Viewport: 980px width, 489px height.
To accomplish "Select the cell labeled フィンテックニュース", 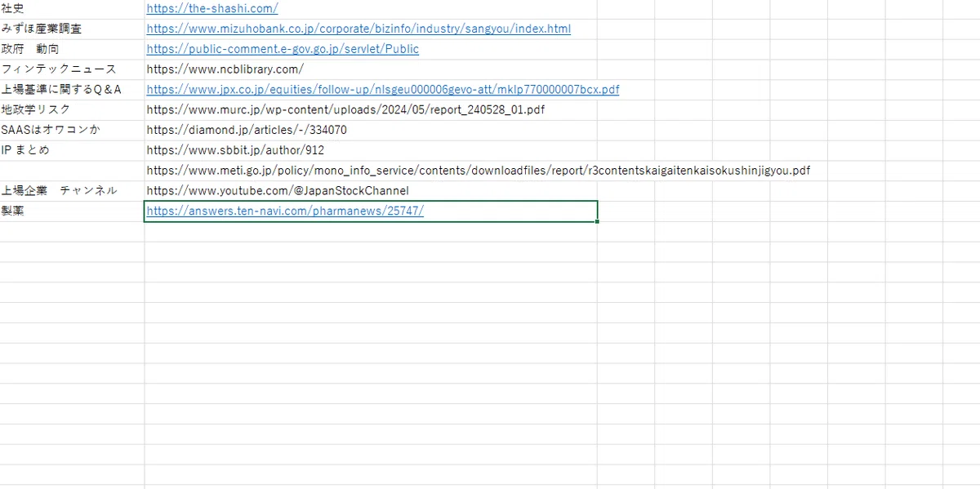I will click(72, 69).
